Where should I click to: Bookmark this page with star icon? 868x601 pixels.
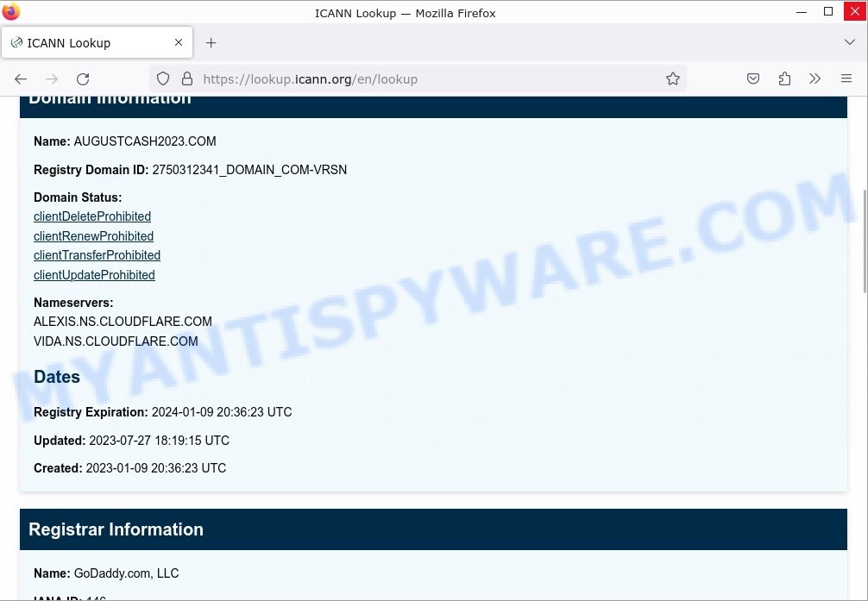click(x=673, y=78)
